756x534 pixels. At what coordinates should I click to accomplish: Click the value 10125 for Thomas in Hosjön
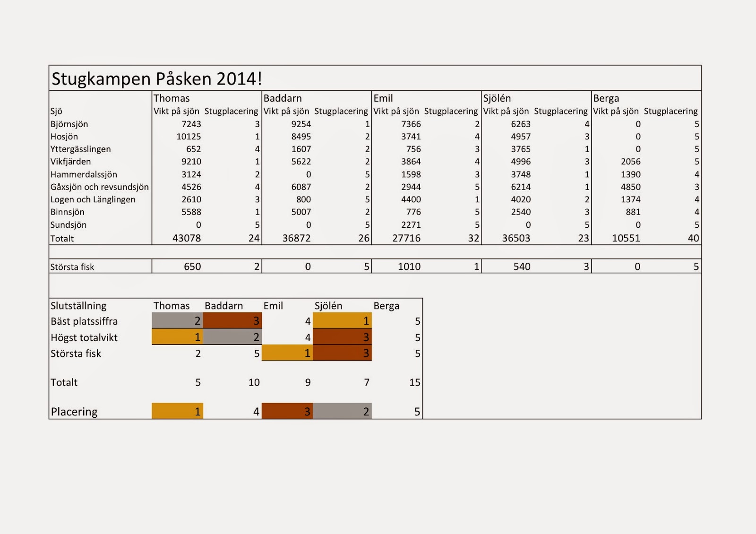[189, 137]
